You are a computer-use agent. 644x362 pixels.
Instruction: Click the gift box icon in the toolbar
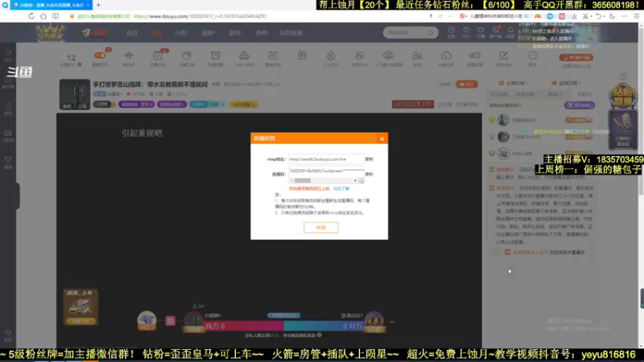302,56
